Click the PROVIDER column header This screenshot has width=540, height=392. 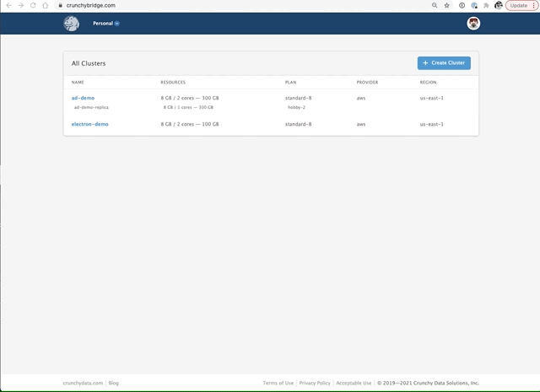tap(367, 83)
